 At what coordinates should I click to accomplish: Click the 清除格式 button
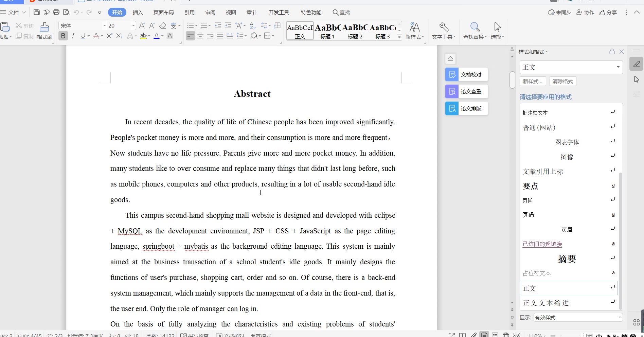click(x=563, y=81)
